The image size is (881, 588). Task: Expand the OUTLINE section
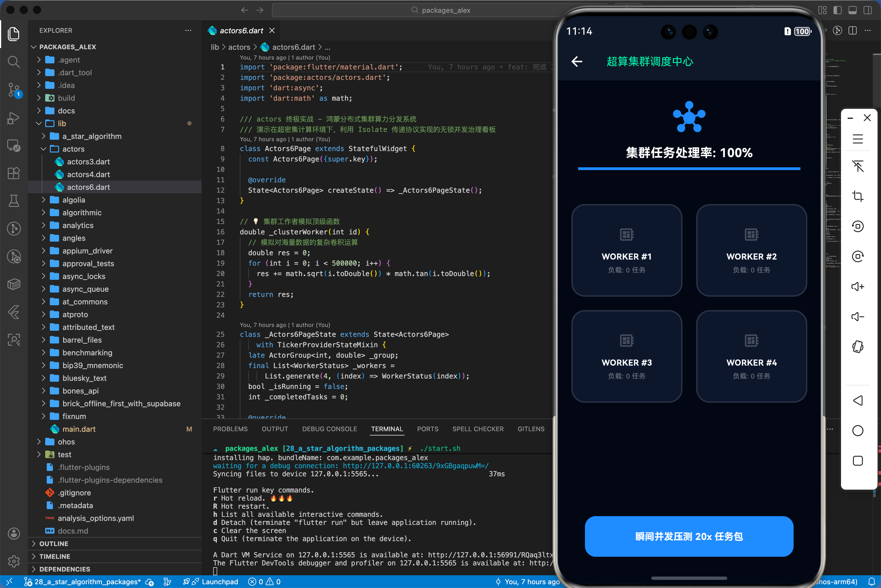(x=54, y=544)
